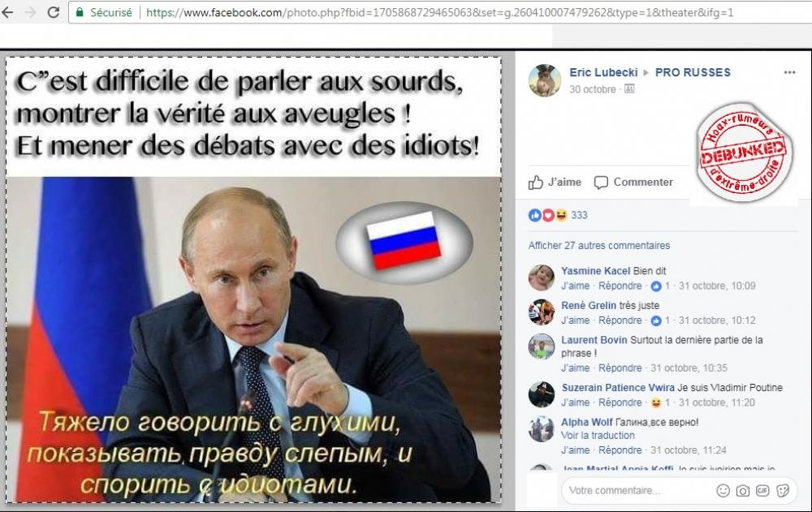Click the browser back arrow
This screenshot has height=512, width=812.
tap(7, 12)
